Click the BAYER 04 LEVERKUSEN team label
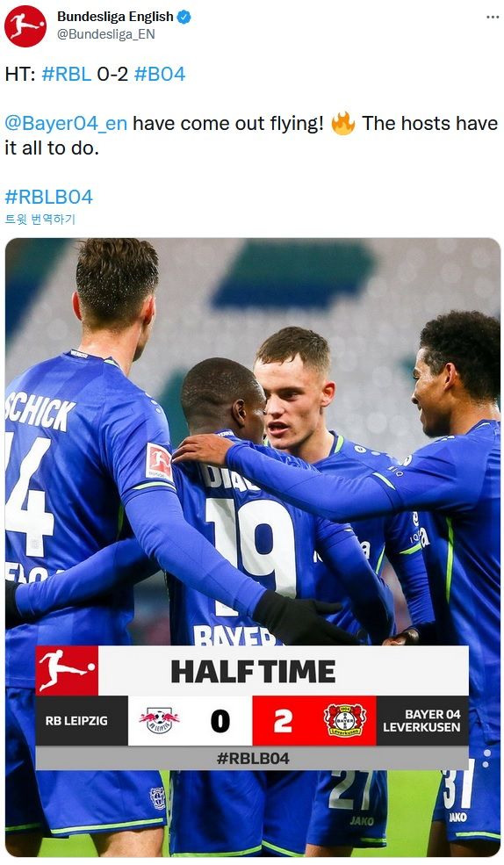This screenshot has width=504, height=865. pyautogui.click(x=421, y=720)
